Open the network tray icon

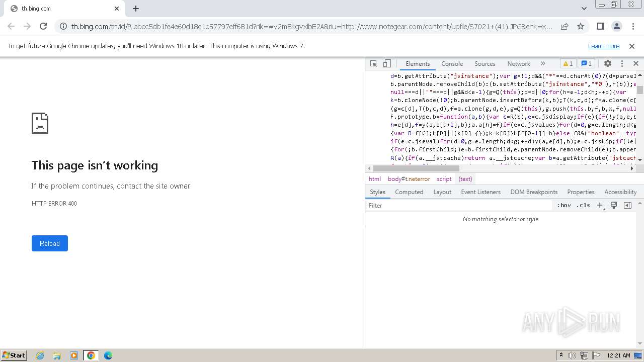click(x=584, y=355)
